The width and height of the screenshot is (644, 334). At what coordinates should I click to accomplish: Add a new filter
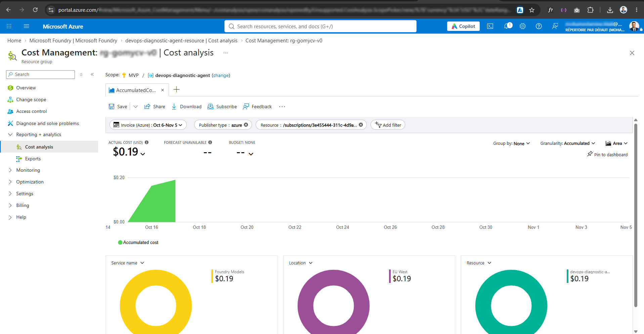tap(388, 125)
